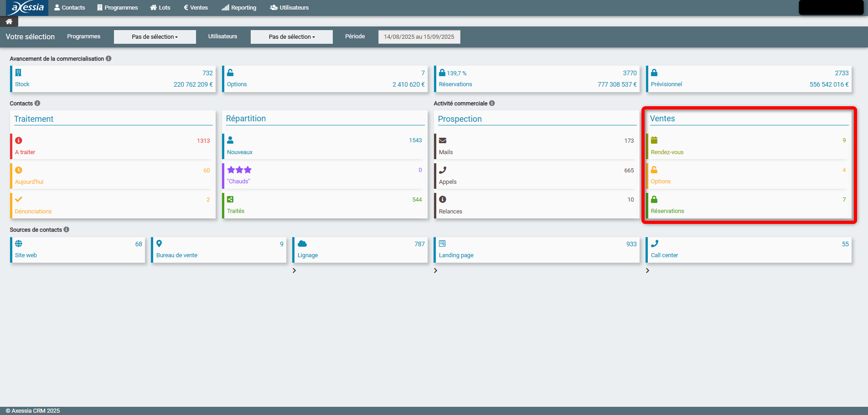868x415 pixels.
Task: Open the Programmes selection dropdown
Action: point(155,37)
